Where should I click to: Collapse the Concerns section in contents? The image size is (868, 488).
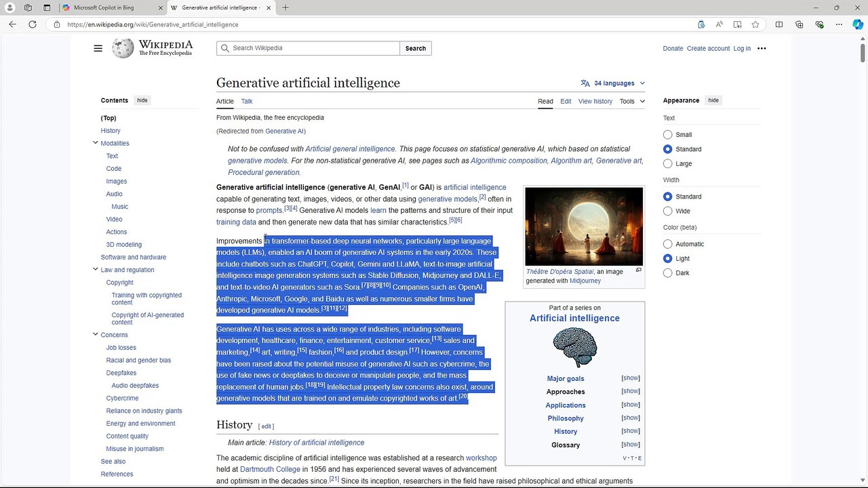tap(95, 335)
